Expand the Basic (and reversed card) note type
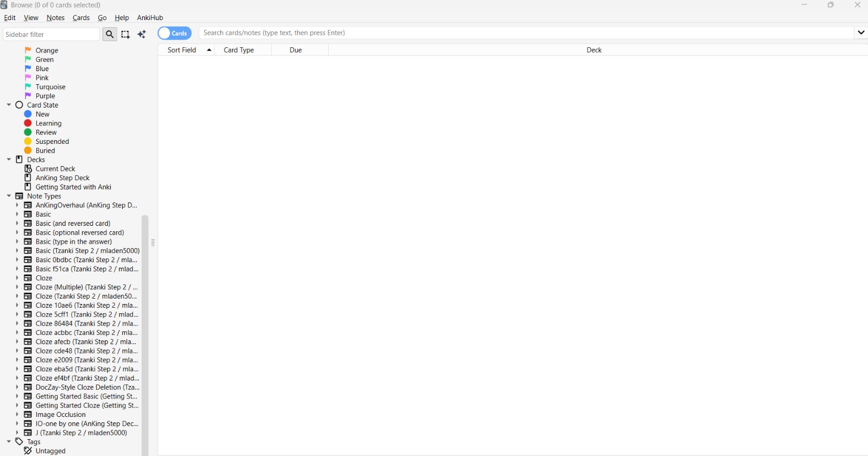The image size is (868, 456). (x=17, y=224)
